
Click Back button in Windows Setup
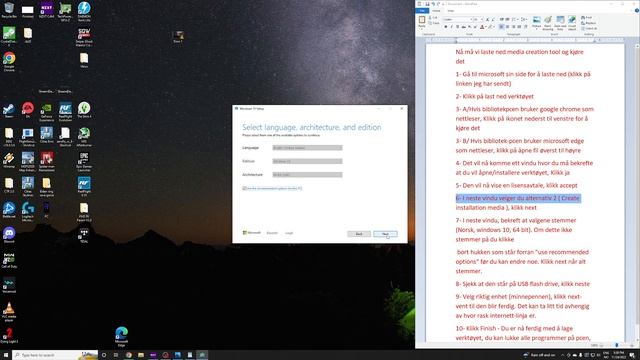click(x=359, y=234)
